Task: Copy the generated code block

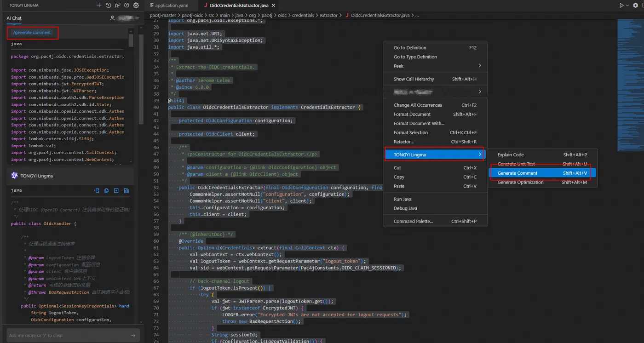Action: tap(106, 190)
